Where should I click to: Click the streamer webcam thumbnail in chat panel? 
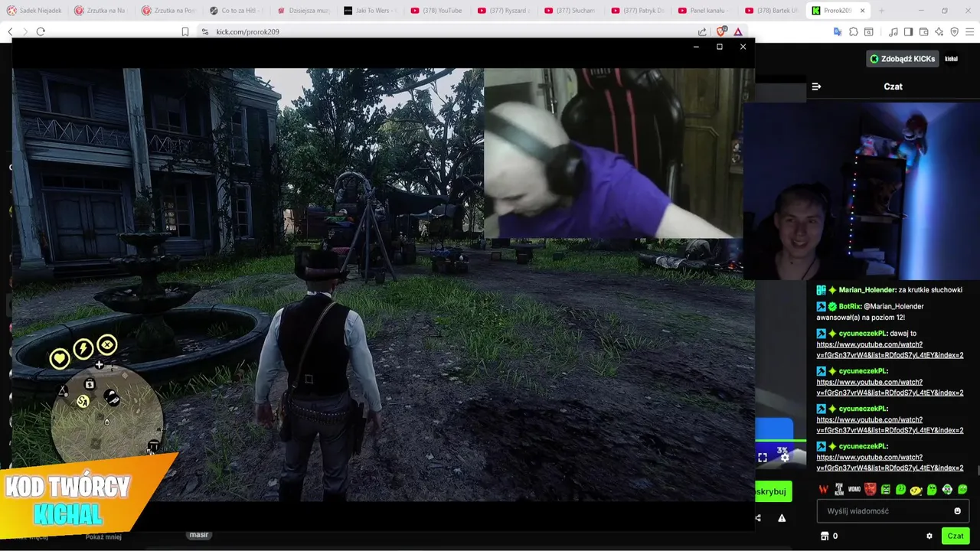click(861, 191)
